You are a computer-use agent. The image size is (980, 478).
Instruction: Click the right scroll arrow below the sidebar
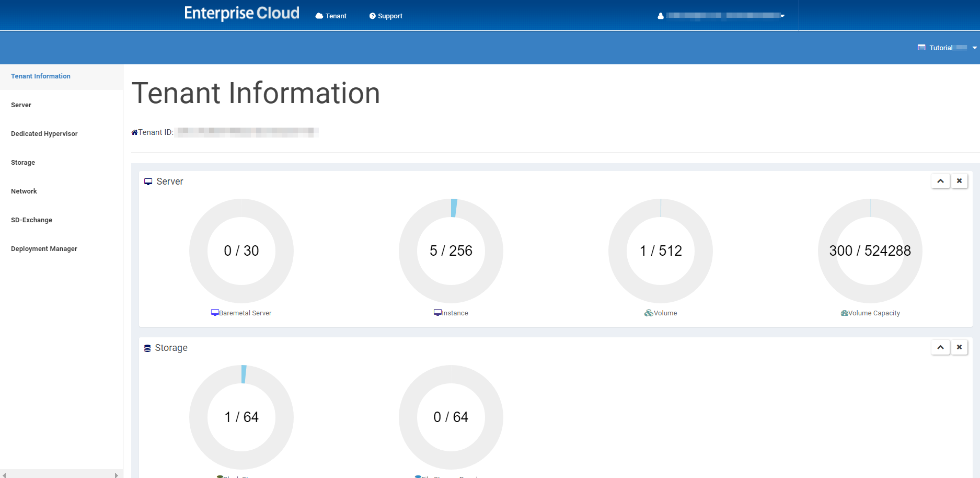click(x=116, y=474)
